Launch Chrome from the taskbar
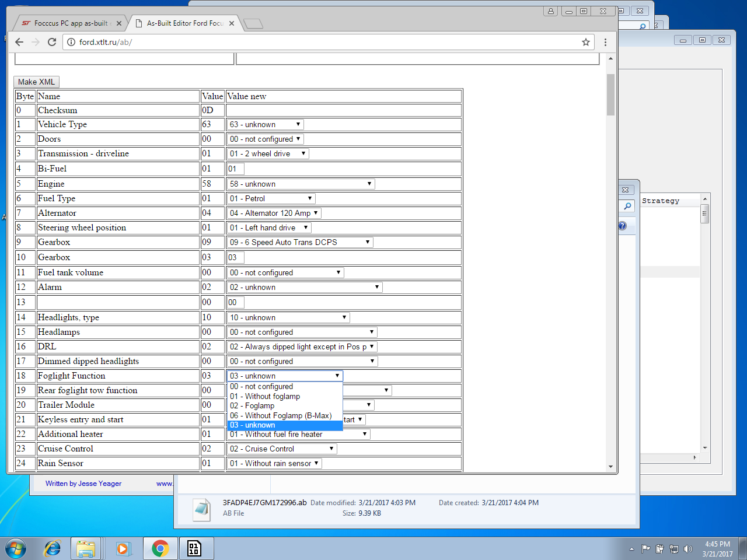The height and width of the screenshot is (560, 747). point(160,548)
